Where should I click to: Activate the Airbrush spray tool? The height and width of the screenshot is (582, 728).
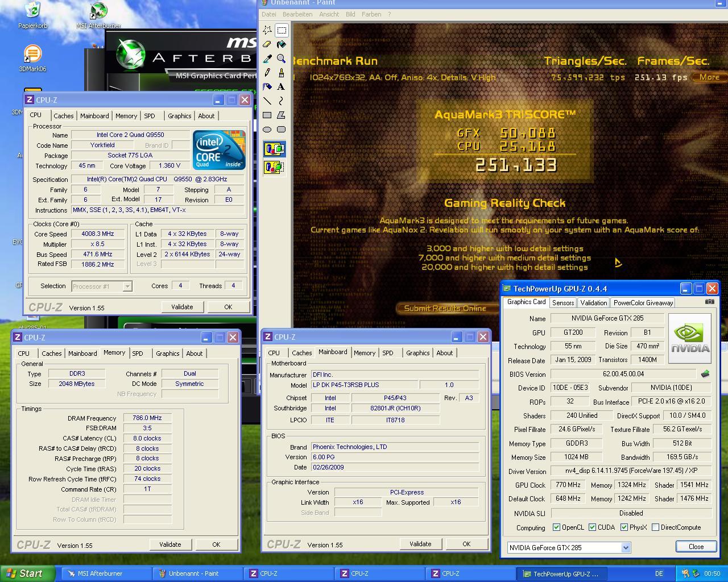[x=267, y=87]
